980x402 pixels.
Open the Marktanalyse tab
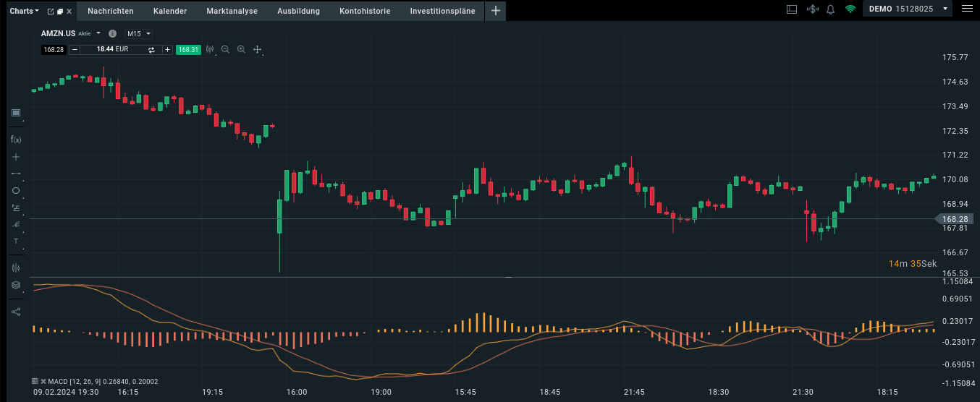(232, 11)
